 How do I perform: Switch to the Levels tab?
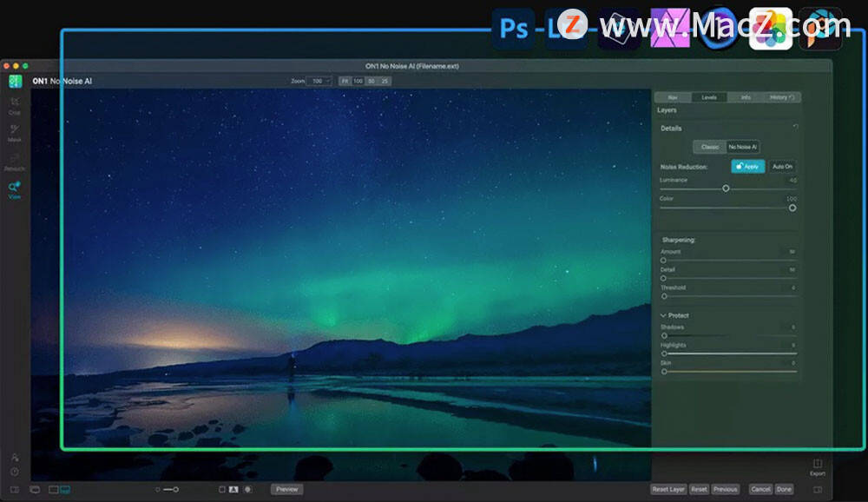tap(709, 97)
